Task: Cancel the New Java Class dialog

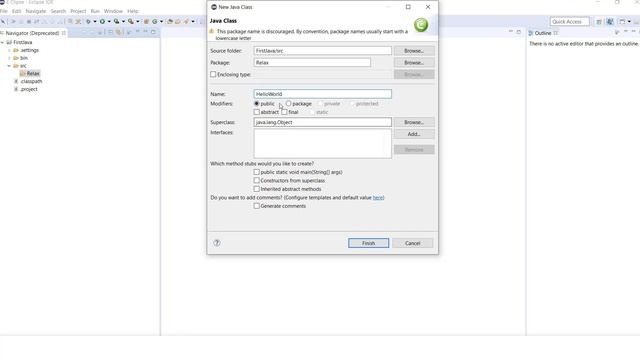Action: pyautogui.click(x=413, y=243)
